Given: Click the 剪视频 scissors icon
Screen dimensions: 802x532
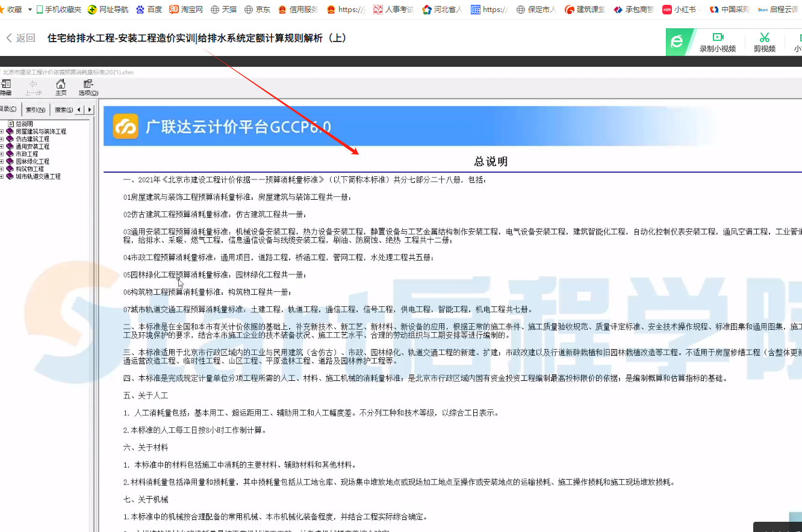Looking at the screenshot, I should pos(765,37).
